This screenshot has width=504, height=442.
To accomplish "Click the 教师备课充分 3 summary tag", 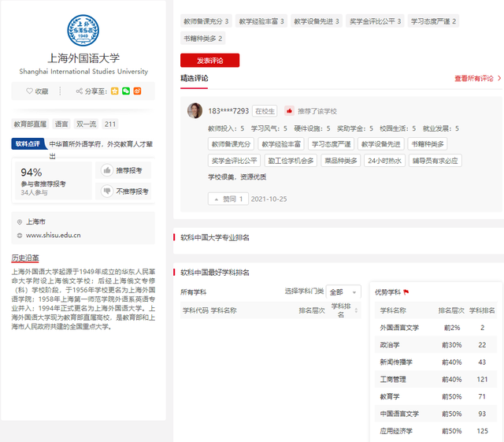I will coord(206,21).
